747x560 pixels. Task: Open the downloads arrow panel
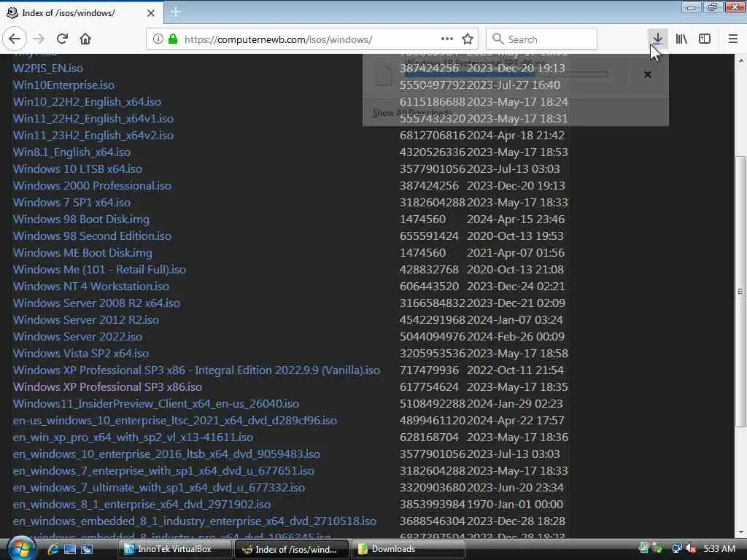click(x=657, y=39)
